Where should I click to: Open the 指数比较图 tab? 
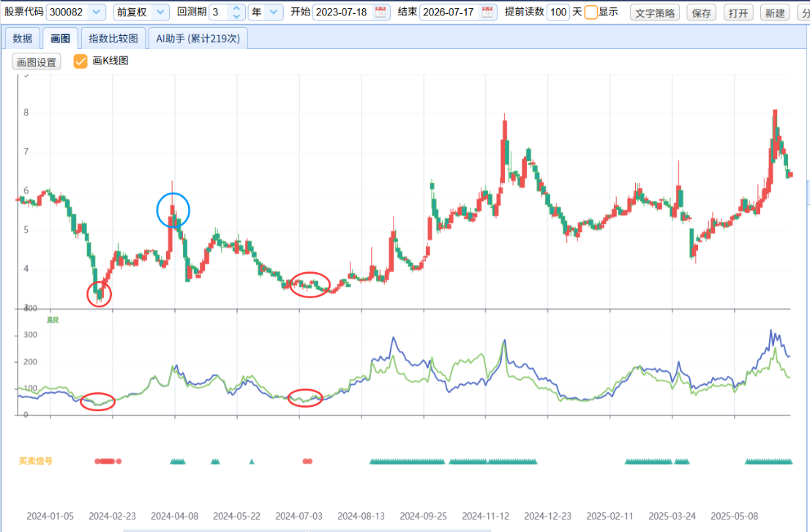click(113, 39)
